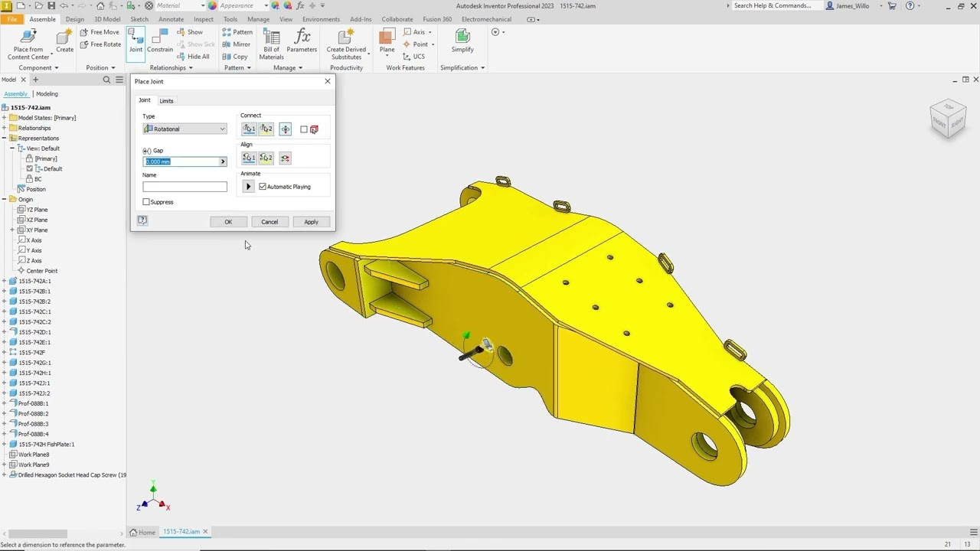Viewport: 980px width, 551px height.
Task: Collapse the Origin tree folder
Action: (x=5, y=199)
